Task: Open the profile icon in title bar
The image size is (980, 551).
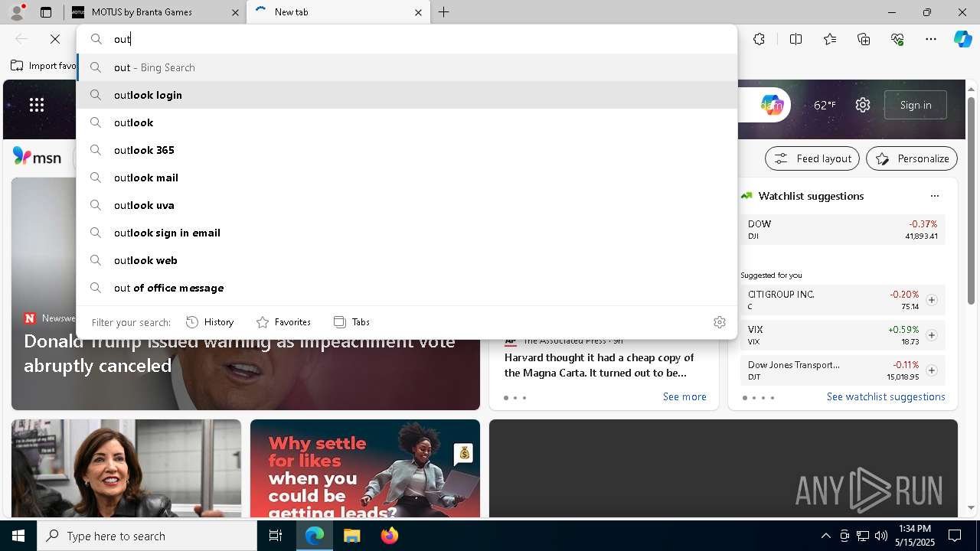Action: (16, 12)
